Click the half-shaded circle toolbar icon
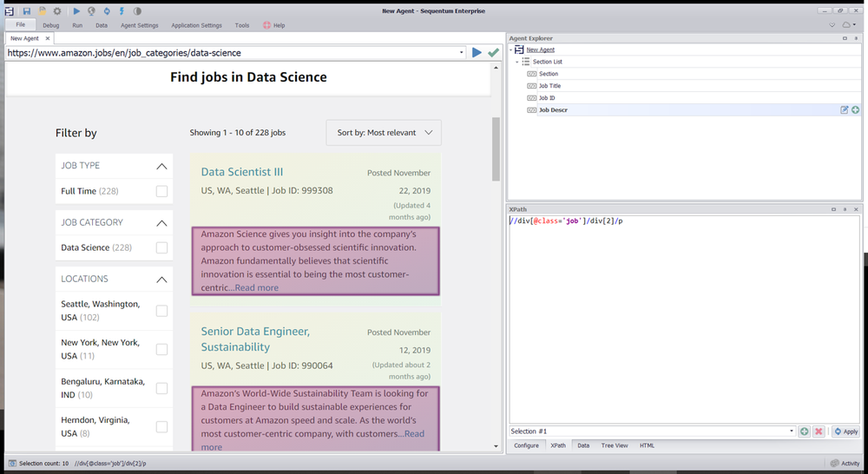Screen dimensions: 868x474 pos(137,11)
